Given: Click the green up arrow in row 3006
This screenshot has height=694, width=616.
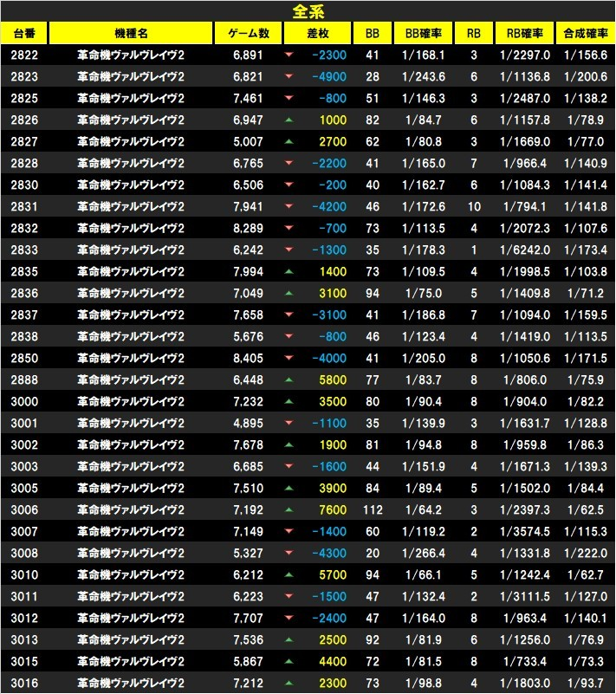Looking at the screenshot, I should pyautogui.click(x=289, y=509).
